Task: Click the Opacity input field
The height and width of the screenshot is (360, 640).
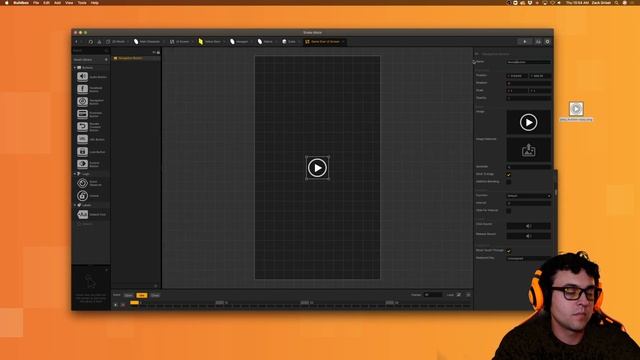Action: tap(529, 98)
